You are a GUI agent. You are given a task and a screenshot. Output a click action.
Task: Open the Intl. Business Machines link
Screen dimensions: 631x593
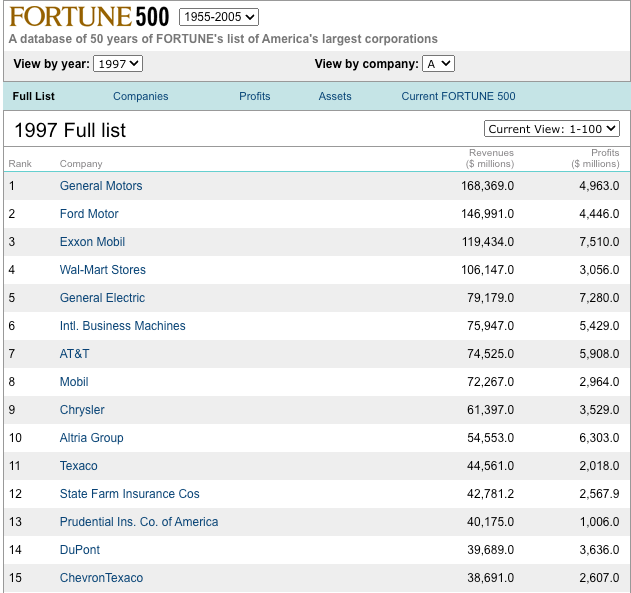coord(123,325)
